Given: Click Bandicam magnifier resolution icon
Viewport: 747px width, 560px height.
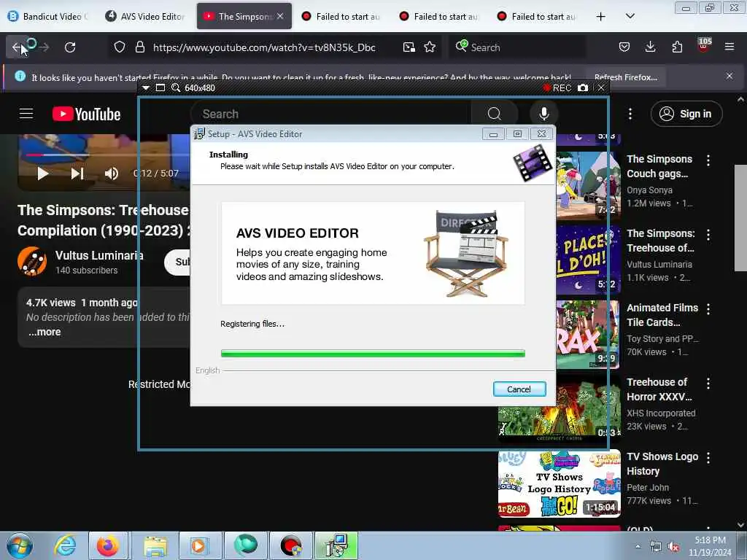Looking at the screenshot, I should 176,88.
